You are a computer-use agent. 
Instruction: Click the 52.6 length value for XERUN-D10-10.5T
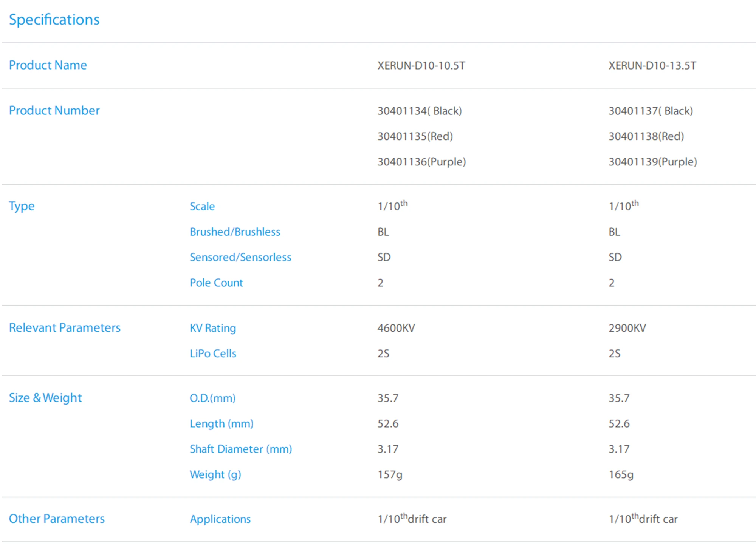(388, 423)
